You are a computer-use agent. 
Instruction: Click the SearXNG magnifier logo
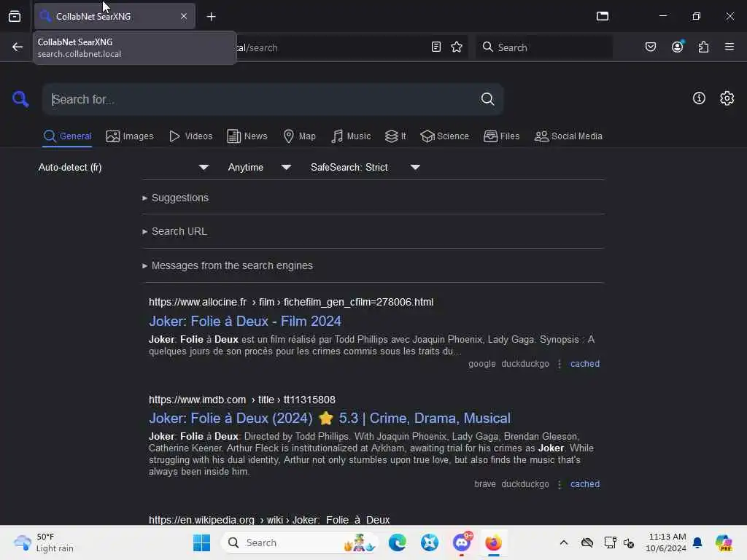click(20, 99)
